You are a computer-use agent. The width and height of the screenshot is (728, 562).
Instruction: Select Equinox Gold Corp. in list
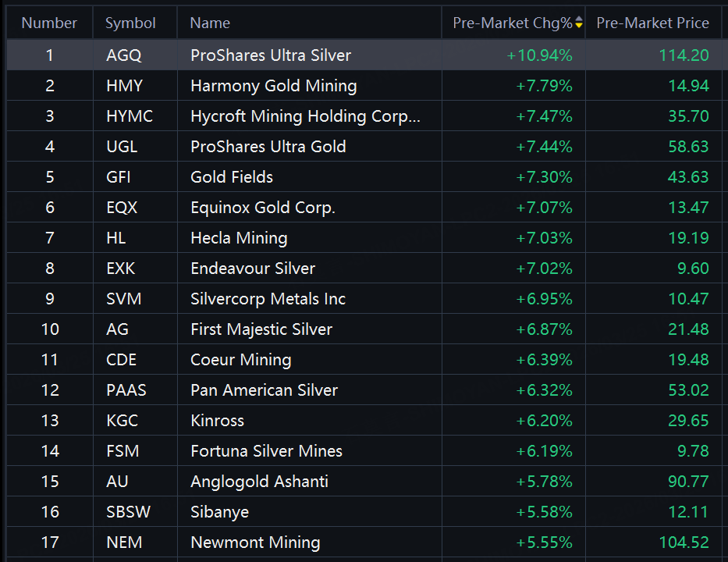tap(262, 208)
